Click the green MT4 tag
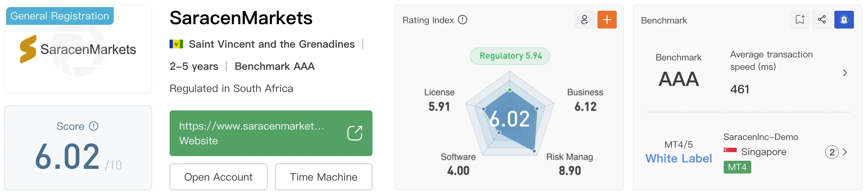 737,167
